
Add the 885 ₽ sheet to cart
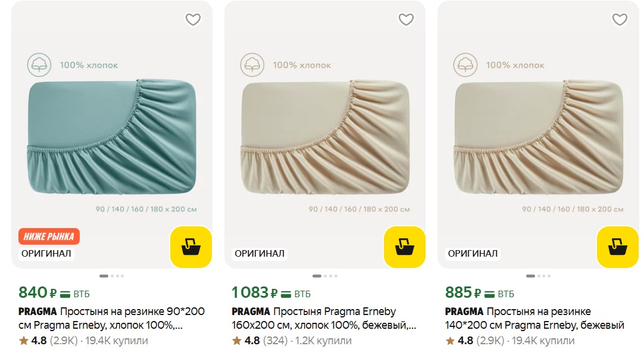[618, 247]
